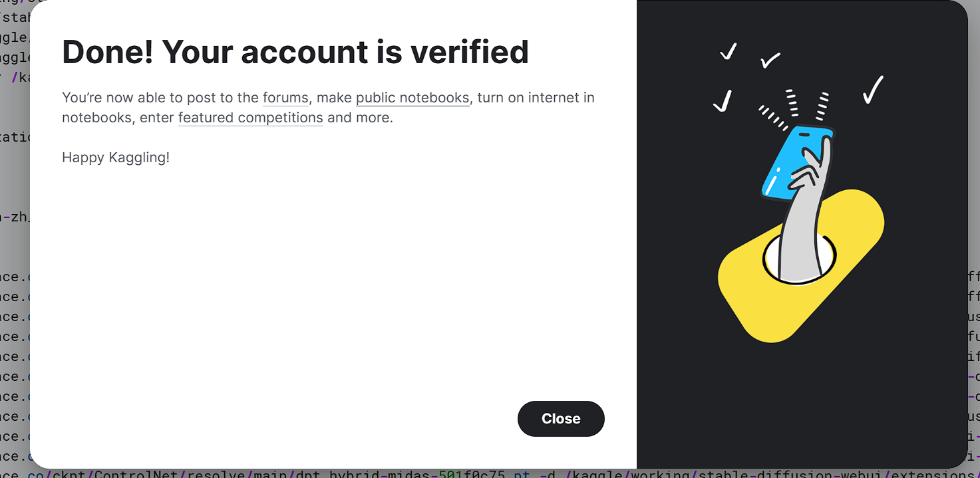Click the "Happy Kaggling!" text

(x=116, y=158)
